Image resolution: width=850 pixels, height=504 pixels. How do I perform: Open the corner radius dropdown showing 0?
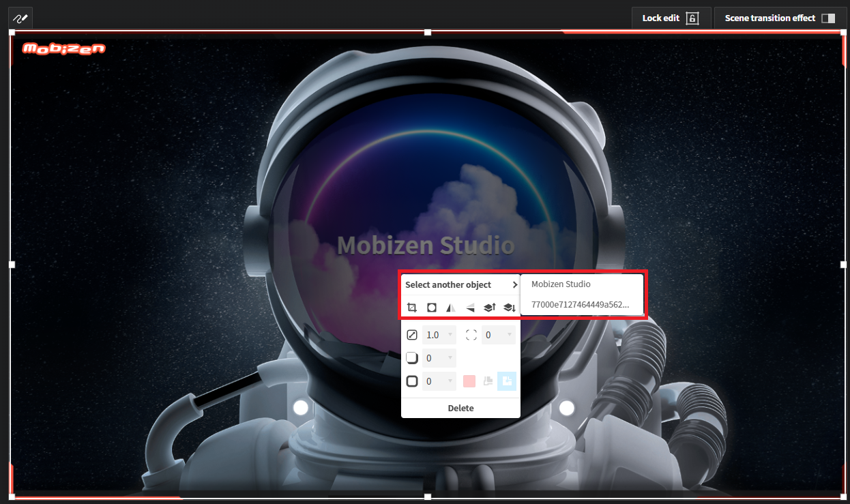(x=499, y=335)
